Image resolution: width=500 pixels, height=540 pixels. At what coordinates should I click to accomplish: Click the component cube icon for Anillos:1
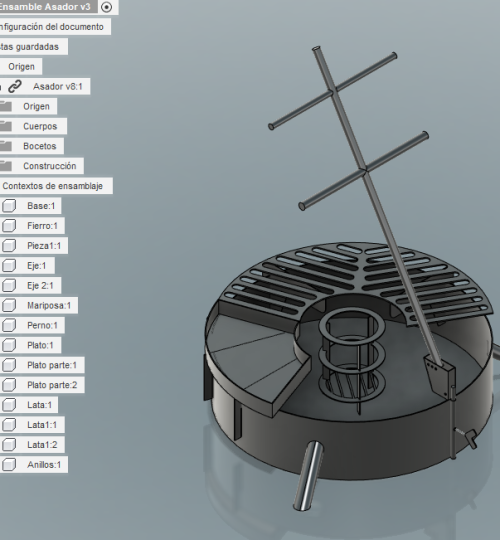click(9, 465)
